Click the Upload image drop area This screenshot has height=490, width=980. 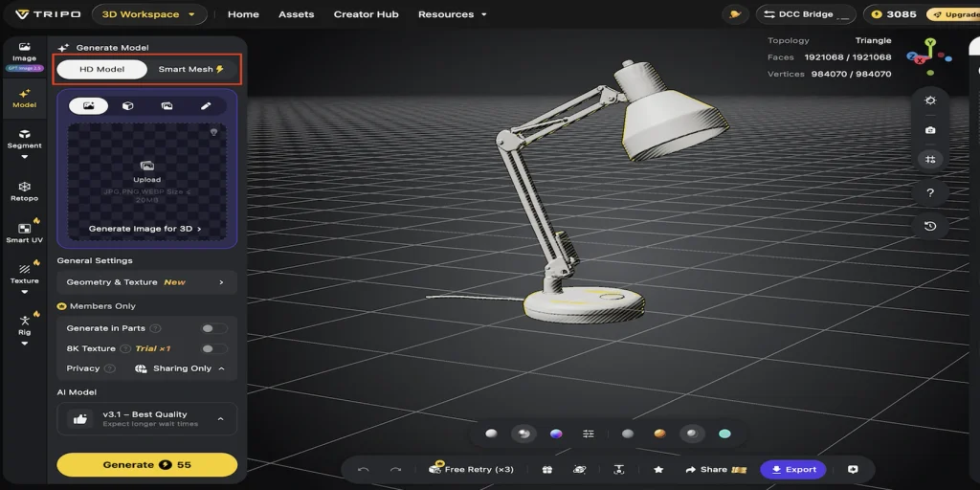tap(146, 181)
